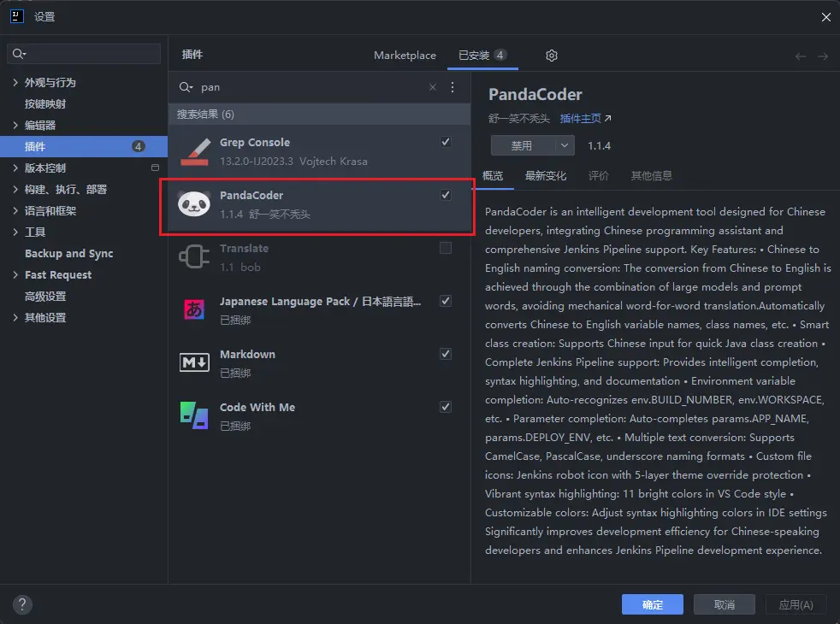
Task: Toggle the Code With Me checkbox
Action: tap(445, 407)
